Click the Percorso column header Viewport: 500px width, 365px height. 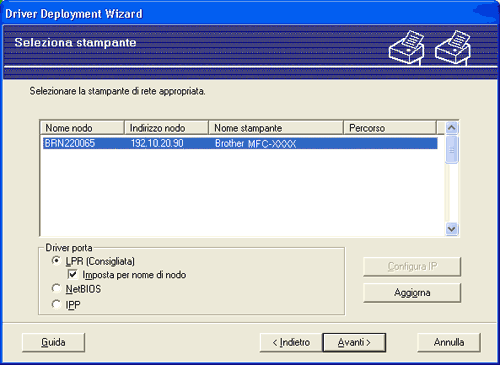(390, 128)
